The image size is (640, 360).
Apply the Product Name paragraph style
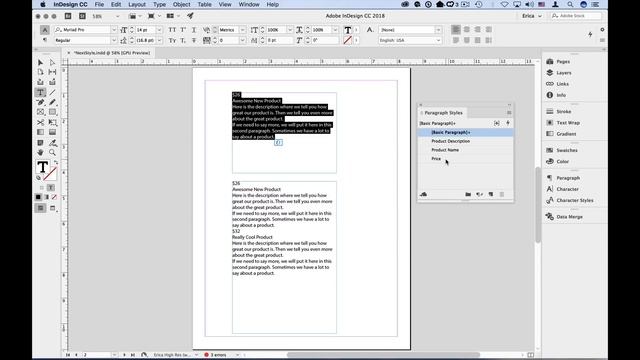[465, 150]
